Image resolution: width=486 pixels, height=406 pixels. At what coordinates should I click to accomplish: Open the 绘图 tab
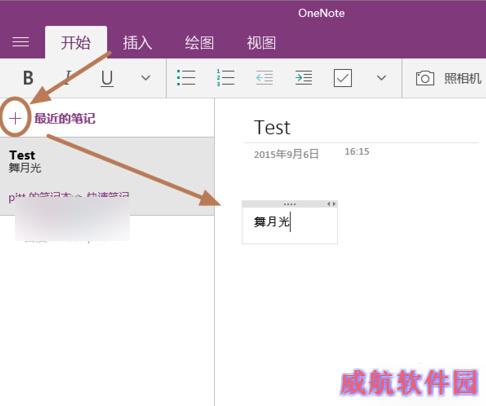(x=199, y=43)
